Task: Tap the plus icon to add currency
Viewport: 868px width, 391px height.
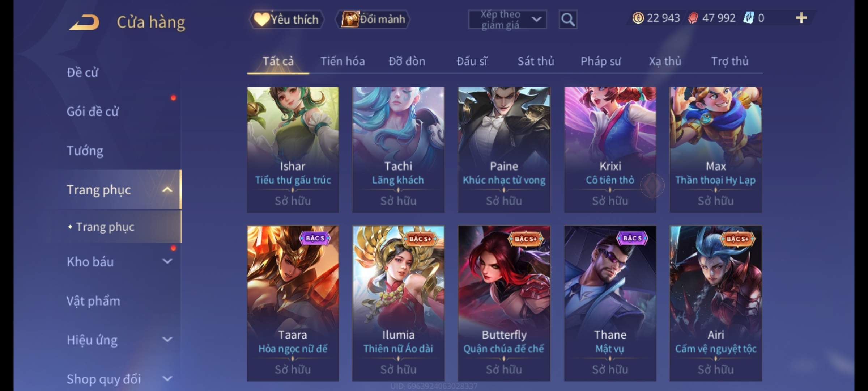Action: click(x=801, y=18)
